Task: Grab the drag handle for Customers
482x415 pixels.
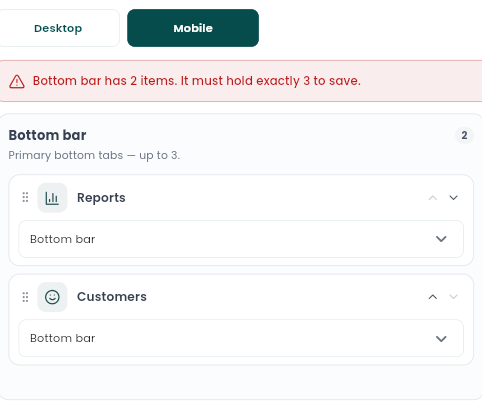Action: coord(25,297)
